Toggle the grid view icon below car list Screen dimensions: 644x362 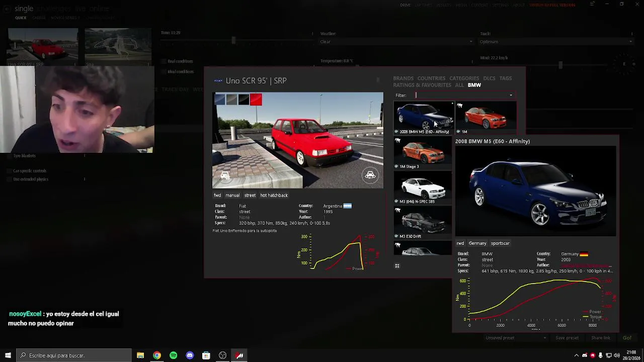pyautogui.click(x=397, y=266)
